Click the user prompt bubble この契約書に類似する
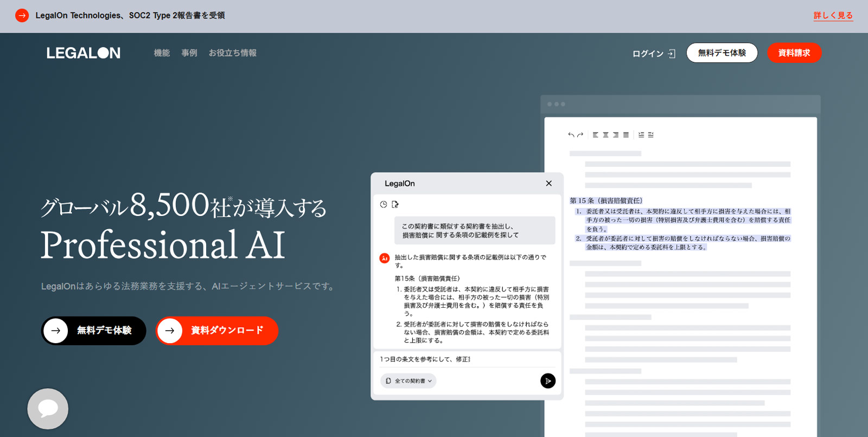Image resolution: width=868 pixels, height=437 pixels. [x=475, y=231]
